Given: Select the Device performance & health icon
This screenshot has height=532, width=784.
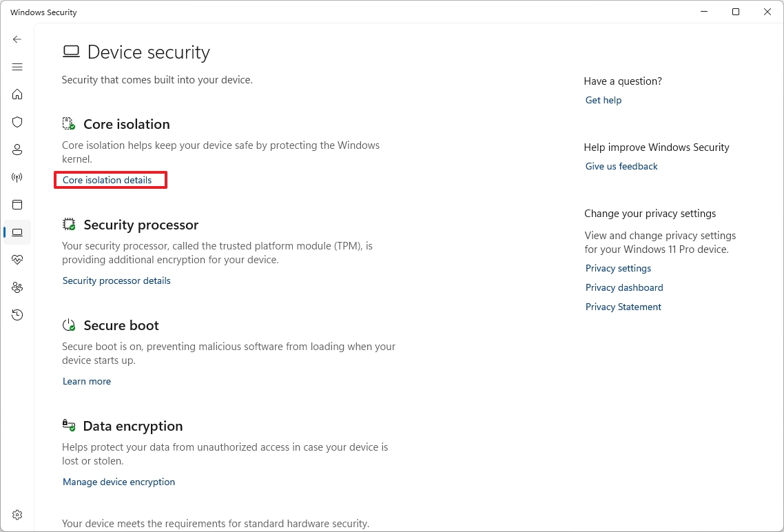Looking at the screenshot, I should 17,260.
